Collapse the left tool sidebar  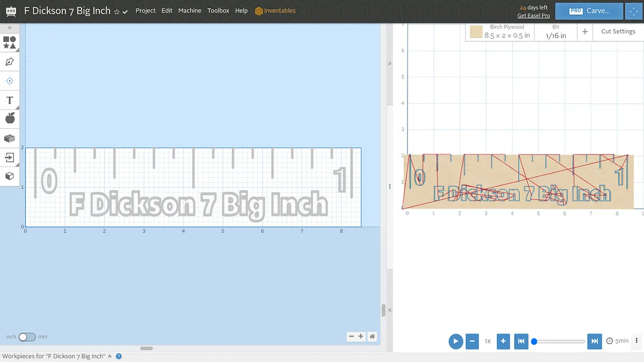(x=10, y=27)
